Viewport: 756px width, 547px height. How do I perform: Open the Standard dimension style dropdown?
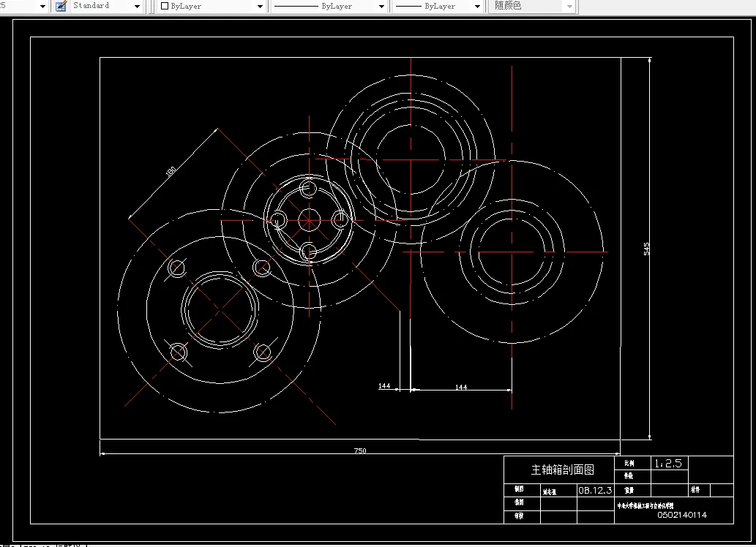106,6
